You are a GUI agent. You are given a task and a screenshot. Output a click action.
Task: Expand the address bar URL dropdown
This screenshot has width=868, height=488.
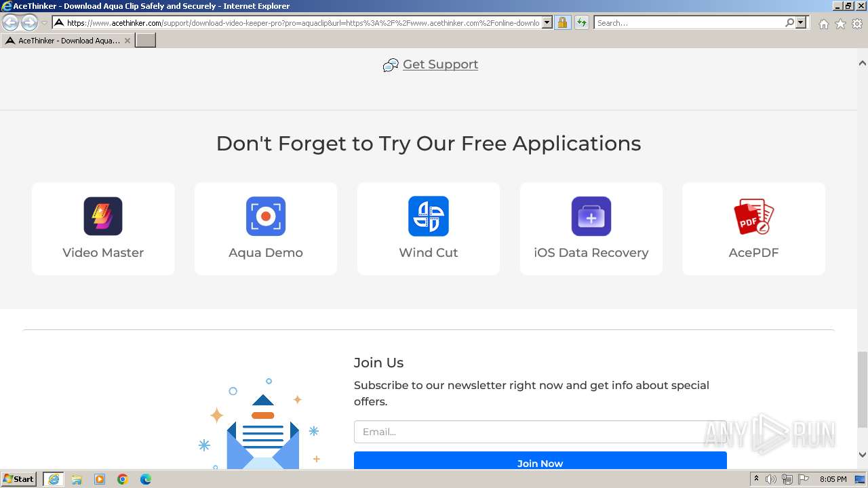tap(547, 22)
